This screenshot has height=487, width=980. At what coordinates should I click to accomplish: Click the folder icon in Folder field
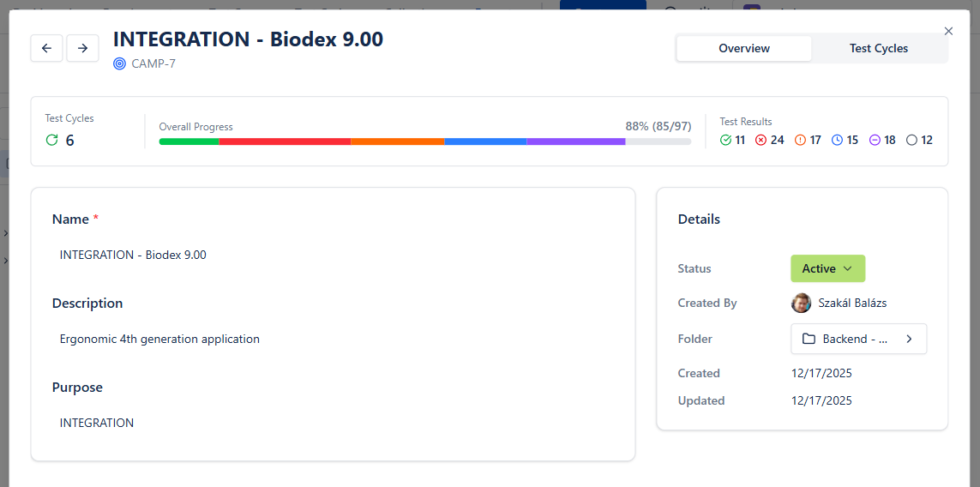[809, 339]
